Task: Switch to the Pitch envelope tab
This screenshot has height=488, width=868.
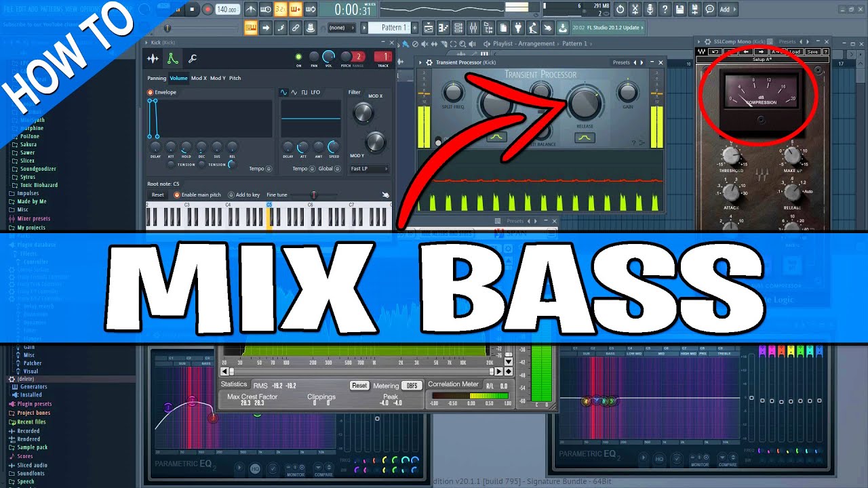Action: 235,78
